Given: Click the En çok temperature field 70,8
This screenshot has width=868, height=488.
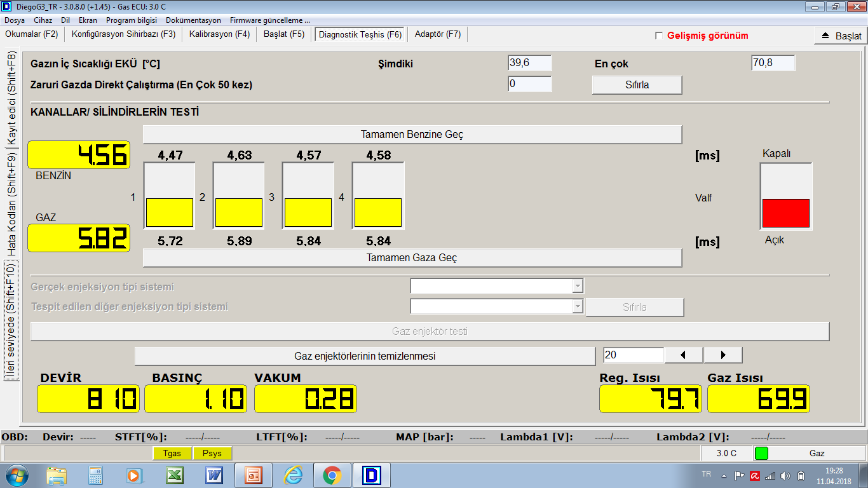Looking at the screenshot, I should coord(773,63).
